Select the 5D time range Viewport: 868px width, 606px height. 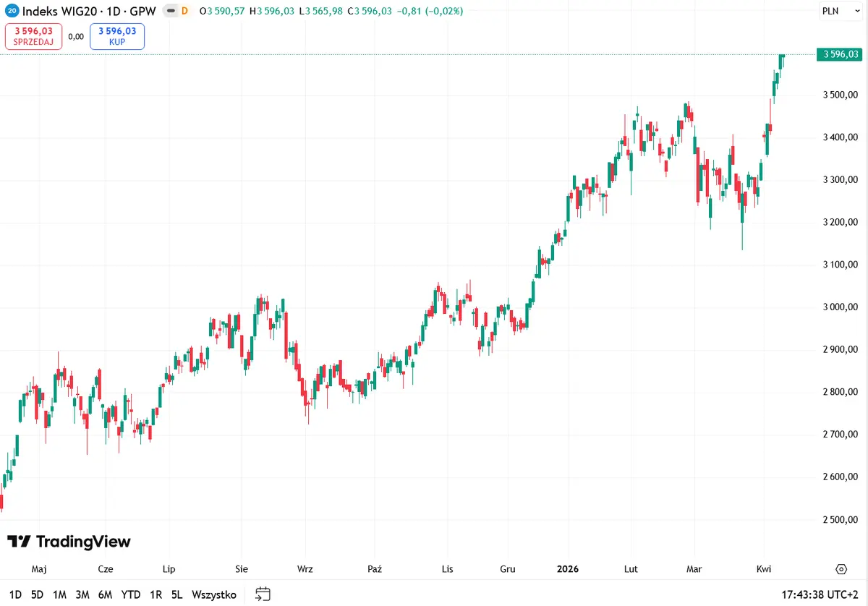[38, 594]
